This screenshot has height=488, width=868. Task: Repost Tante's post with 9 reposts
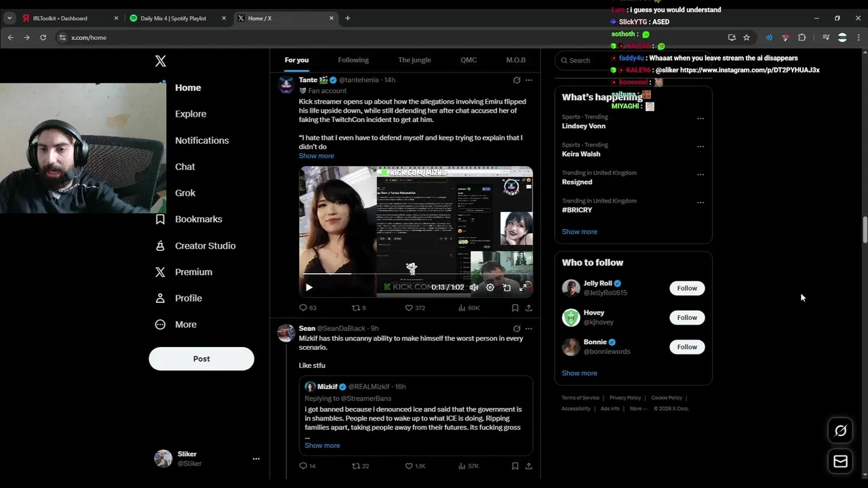[x=359, y=308]
